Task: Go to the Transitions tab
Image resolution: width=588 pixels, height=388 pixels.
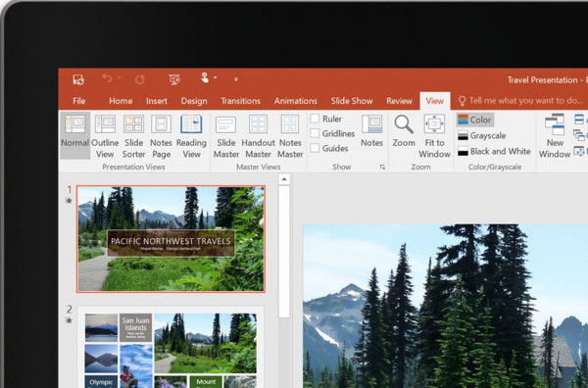Action: point(240,101)
